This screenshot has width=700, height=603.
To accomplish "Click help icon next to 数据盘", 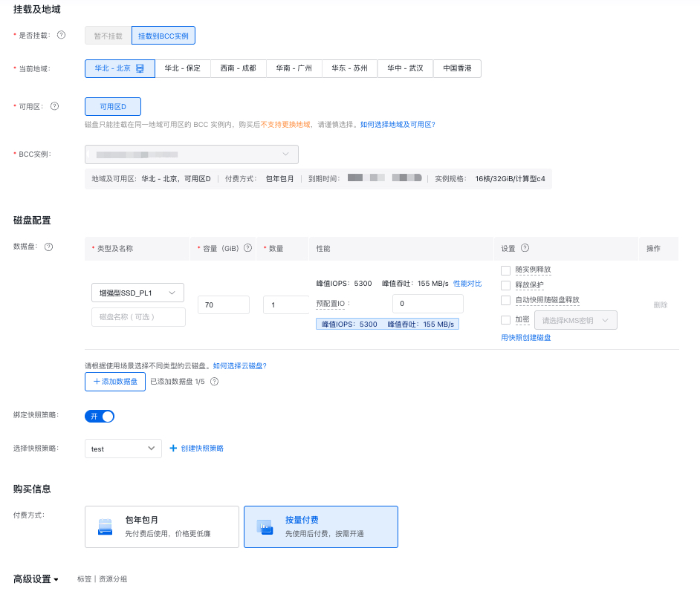I will 48,247.
